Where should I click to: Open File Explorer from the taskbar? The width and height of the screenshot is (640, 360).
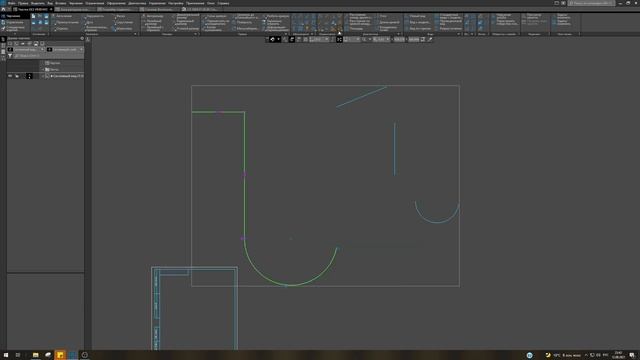click(x=36, y=355)
